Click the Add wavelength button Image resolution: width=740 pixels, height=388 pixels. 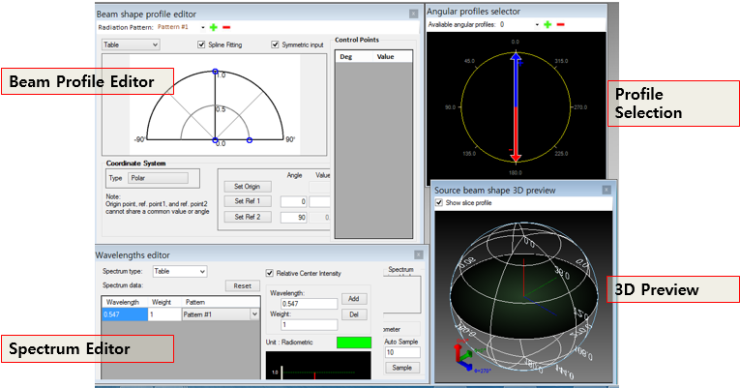pyautogui.click(x=354, y=299)
